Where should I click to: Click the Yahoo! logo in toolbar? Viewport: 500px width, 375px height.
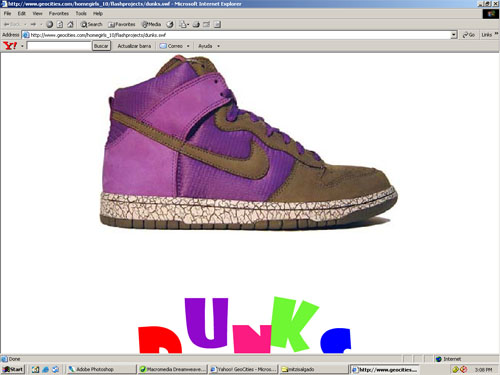pyautogui.click(x=10, y=46)
